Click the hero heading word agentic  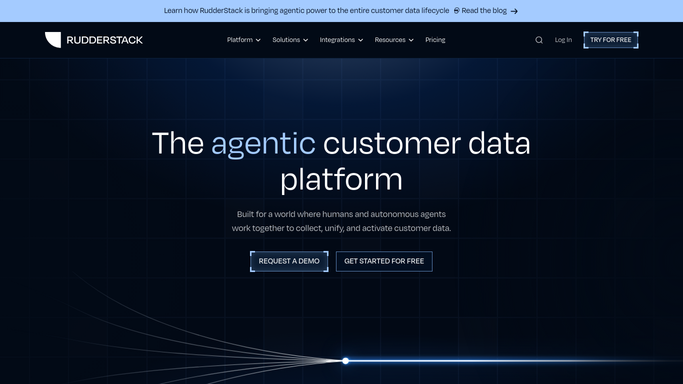pos(263,144)
